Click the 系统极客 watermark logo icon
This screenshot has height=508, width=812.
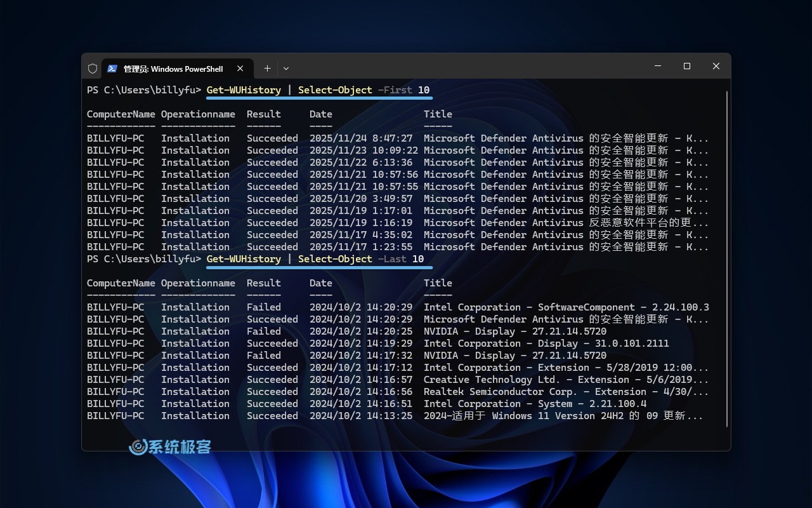click(138, 447)
